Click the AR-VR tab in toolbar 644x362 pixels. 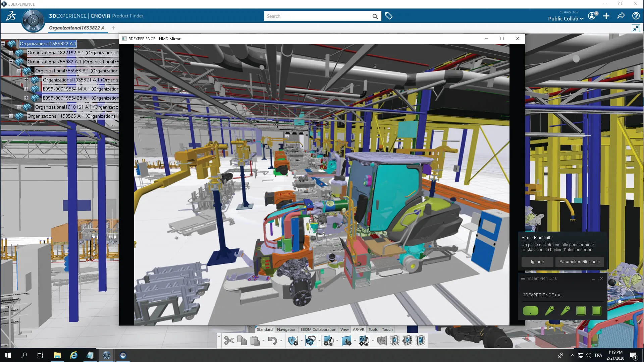pos(358,329)
